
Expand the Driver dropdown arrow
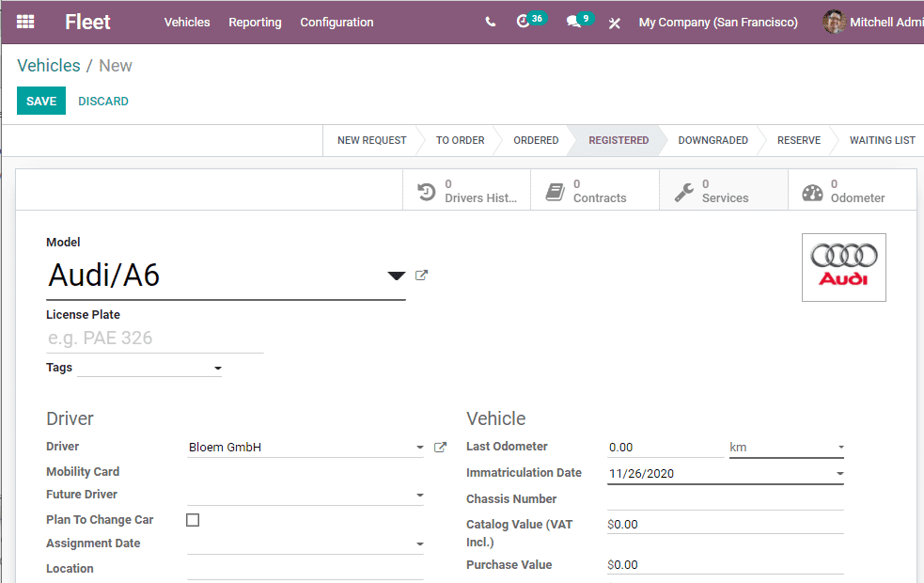419,448
